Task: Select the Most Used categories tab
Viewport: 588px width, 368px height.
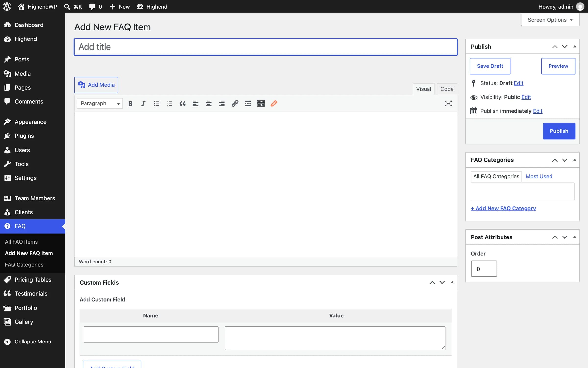Action: coord(539,176)
